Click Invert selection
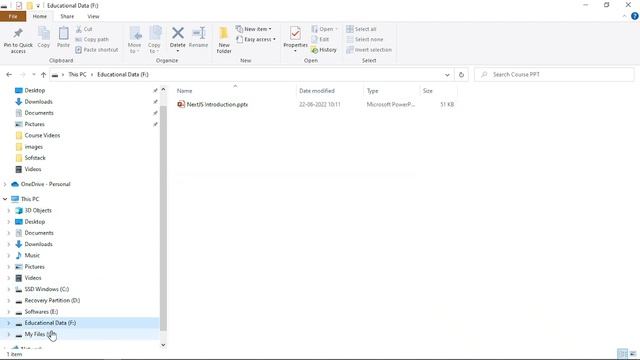640x360 pixels. [369, 50]
